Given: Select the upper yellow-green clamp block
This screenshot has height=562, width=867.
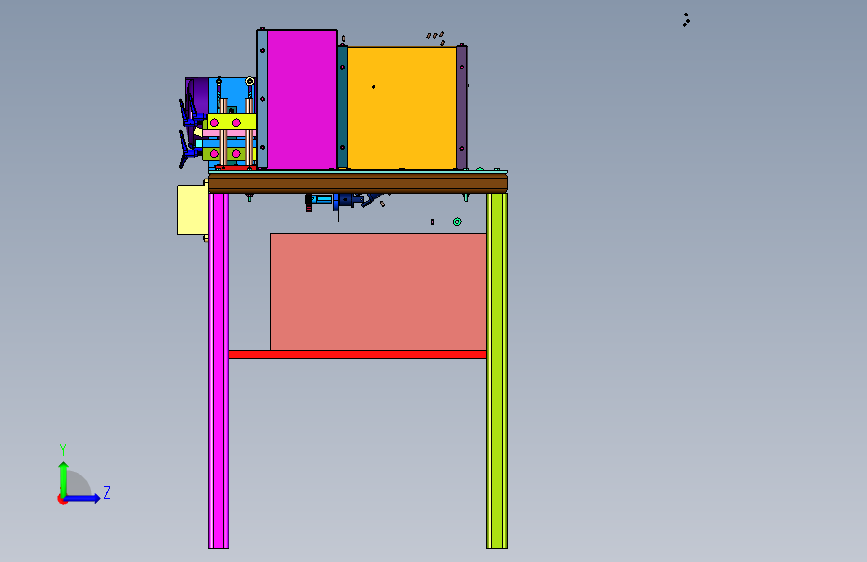Looking at the screenshot, I should [x=231, y=122].
